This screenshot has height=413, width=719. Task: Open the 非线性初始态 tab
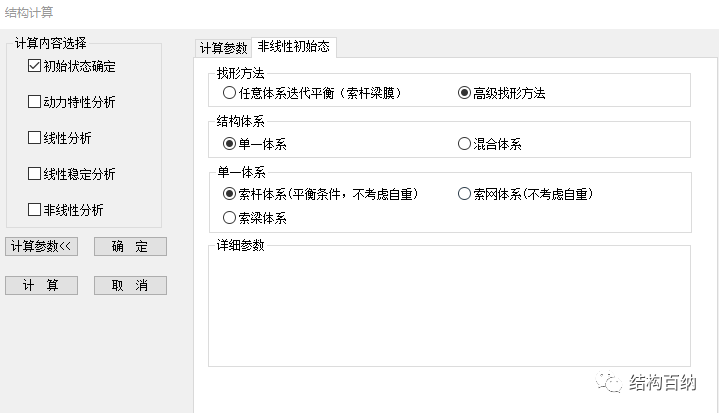293,47
